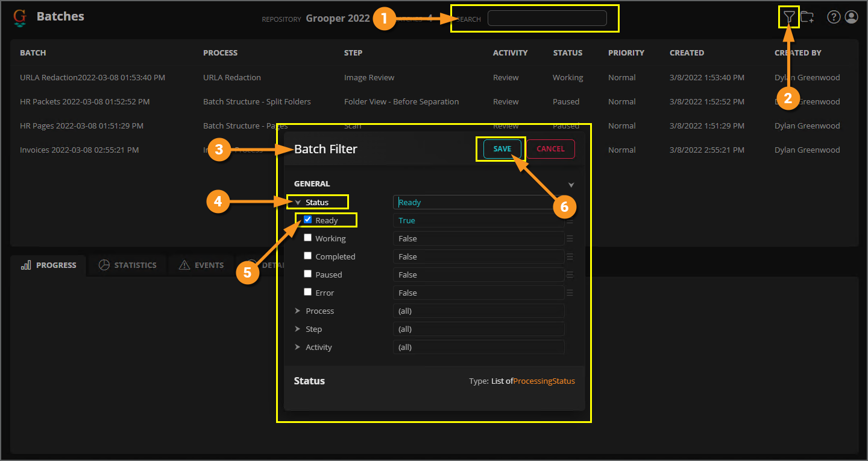The height and width of the screenshot is (461, 868).
Task: Collapse the Status property in Batch Filter
Action: (298, 203)
